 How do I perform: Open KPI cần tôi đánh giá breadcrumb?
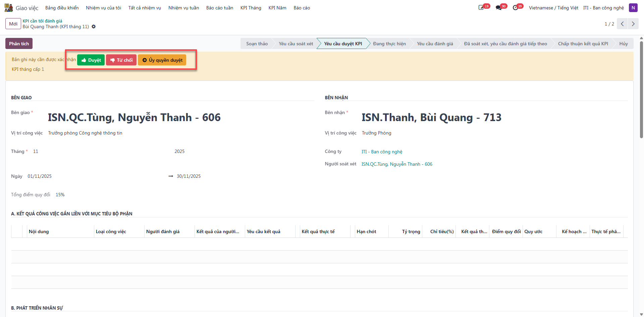tap(42, 21)
